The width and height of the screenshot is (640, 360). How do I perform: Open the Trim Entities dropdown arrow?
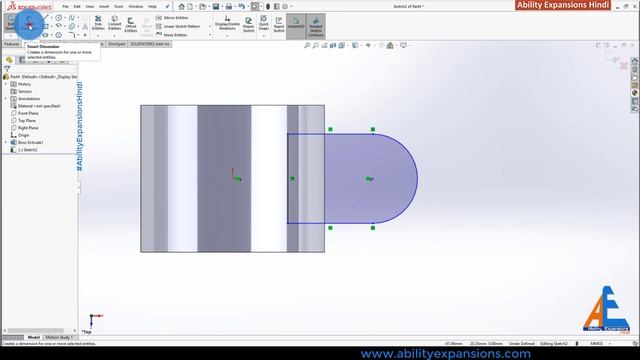point(98,36)
